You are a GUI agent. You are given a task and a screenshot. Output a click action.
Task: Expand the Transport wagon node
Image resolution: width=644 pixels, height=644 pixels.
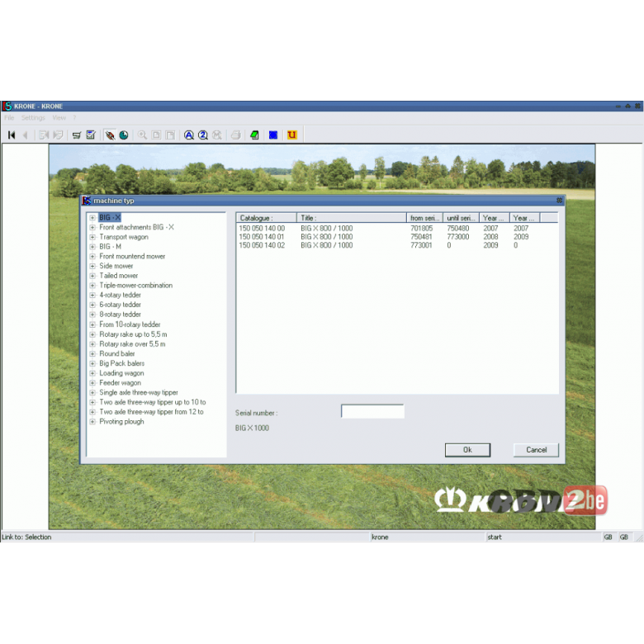pyautogui.click(x=92, y=237)
